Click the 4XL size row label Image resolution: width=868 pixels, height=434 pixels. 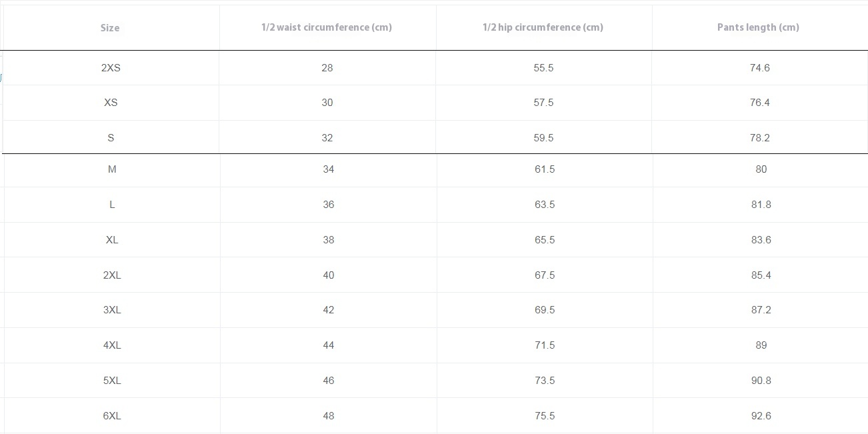[112, 345]
